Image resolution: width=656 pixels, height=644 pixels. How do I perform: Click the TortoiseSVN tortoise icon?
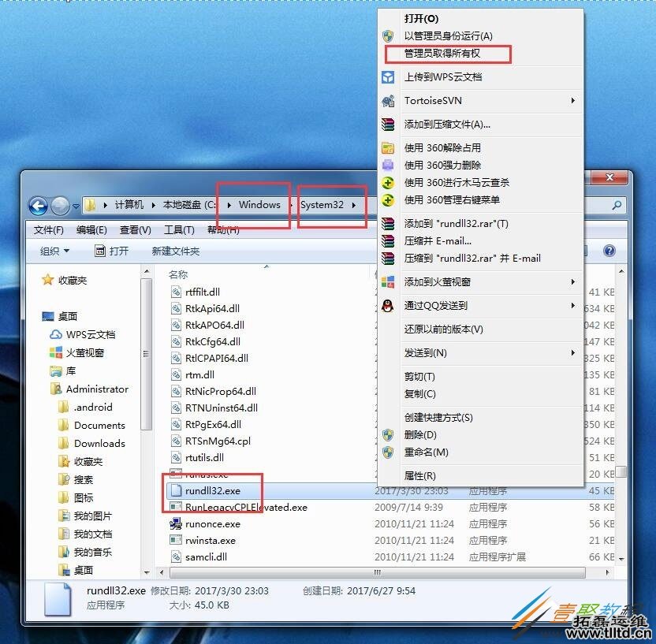point(388,101)
